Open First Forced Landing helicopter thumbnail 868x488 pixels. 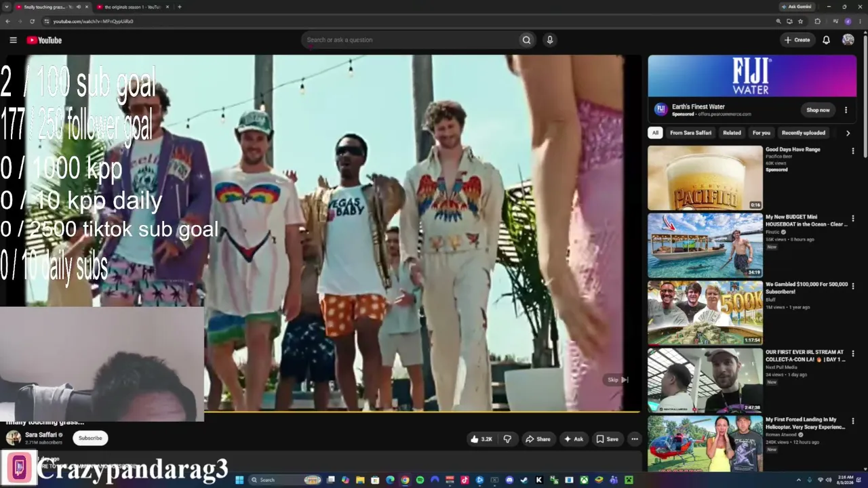pyautogui.click(x=705, y=444)
